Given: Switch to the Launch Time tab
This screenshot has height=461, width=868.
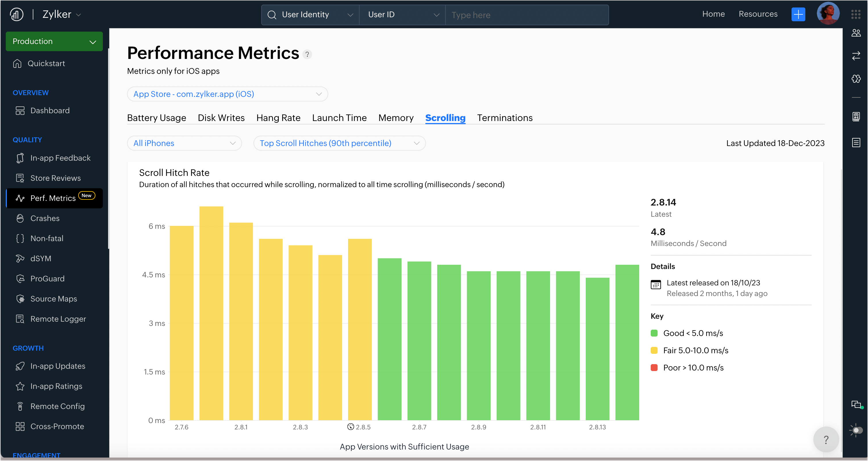Looking at the screenshot, I should (x=339, y=118).
